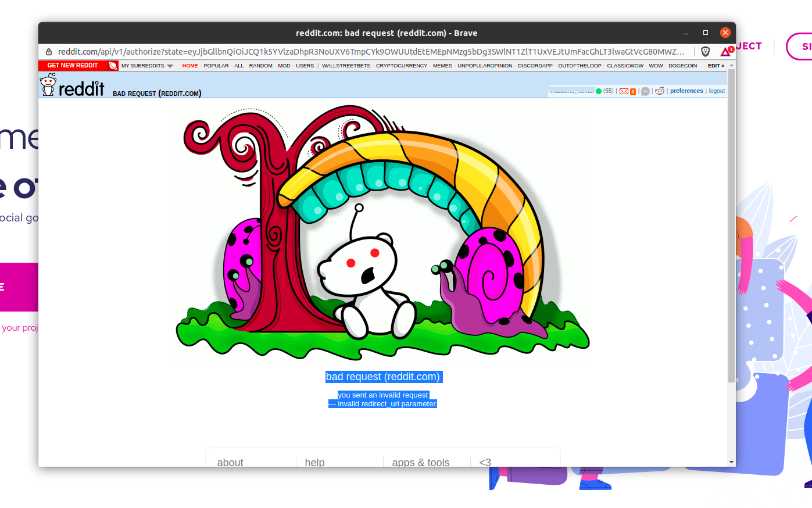The width and height of the screenshot is (812, 508).
Task: Click the highlighted 'bad request (reddit.com)' heading
Action: (383, 377)
